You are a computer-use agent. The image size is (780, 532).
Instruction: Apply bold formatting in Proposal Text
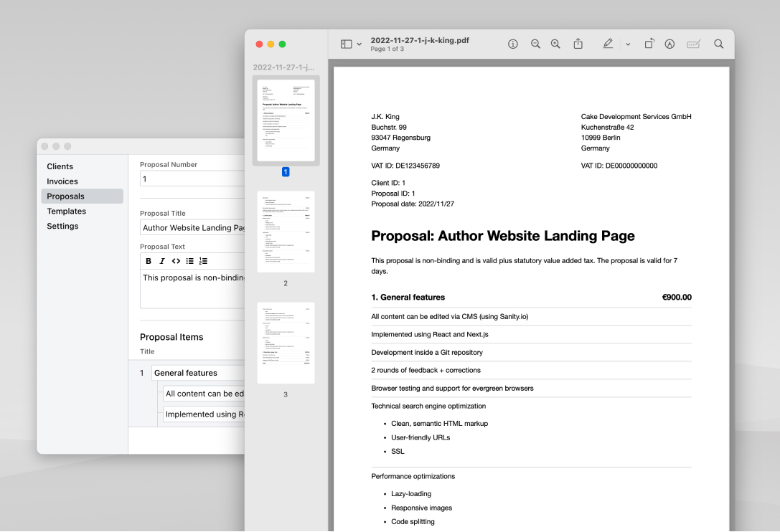click(x=149, y=261)
